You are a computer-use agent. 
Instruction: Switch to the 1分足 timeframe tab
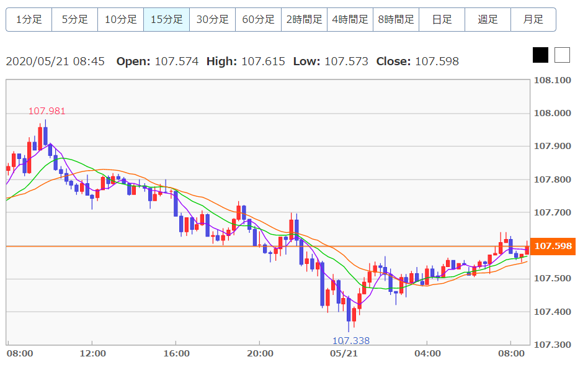29,19
